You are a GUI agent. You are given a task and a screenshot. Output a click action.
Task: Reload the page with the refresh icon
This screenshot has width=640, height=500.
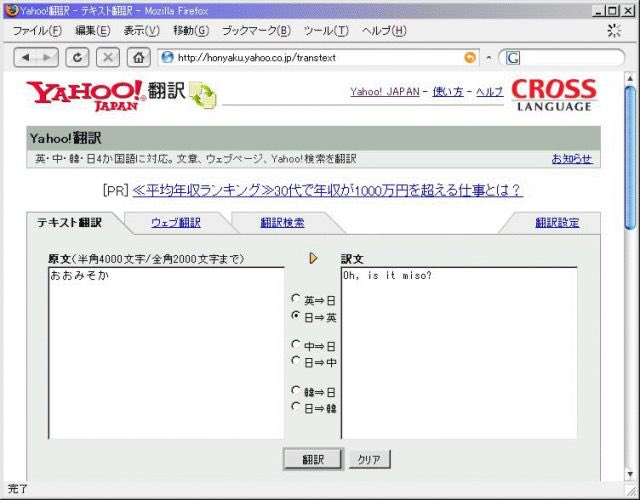tap(78, 58)
